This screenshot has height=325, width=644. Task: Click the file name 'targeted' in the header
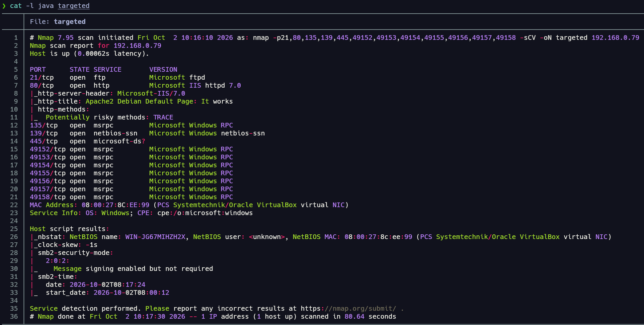(70, 22)
